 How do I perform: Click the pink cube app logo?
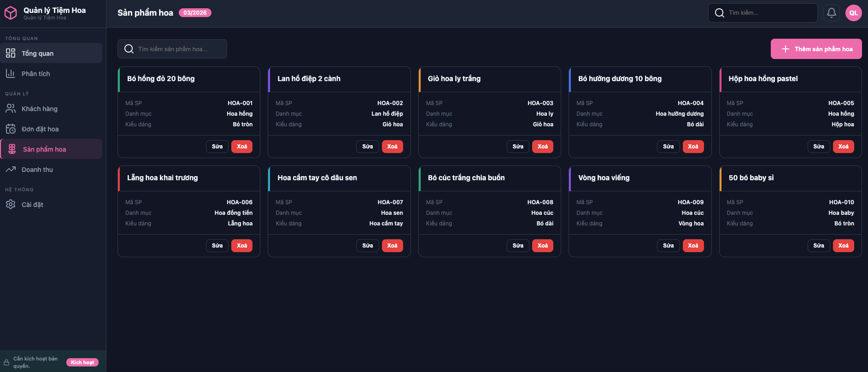(11, 13)
